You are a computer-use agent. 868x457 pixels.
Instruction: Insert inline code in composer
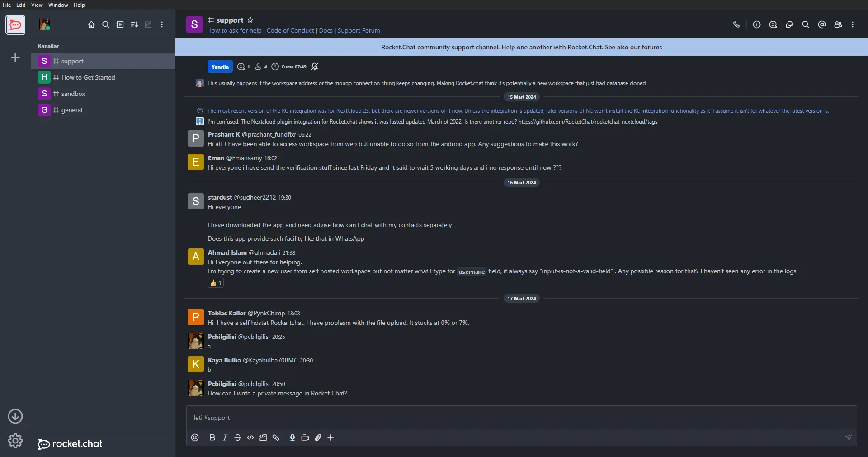(250, 438)
